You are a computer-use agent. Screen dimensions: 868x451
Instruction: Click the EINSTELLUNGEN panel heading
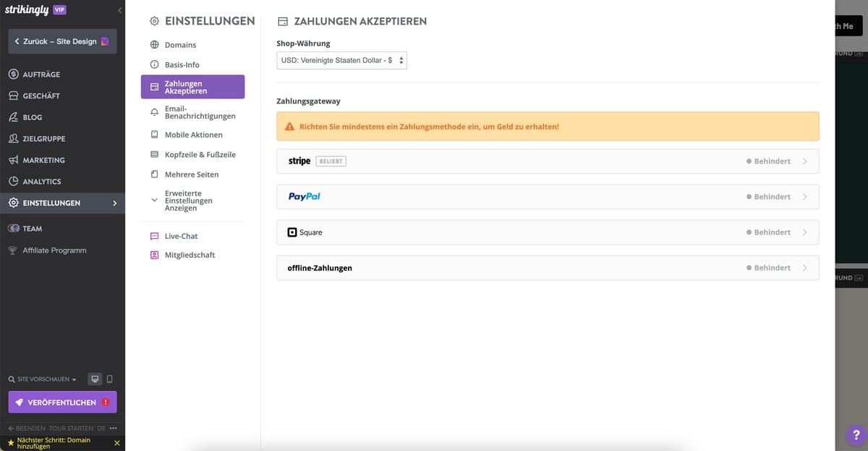click(x=210, y=22)
